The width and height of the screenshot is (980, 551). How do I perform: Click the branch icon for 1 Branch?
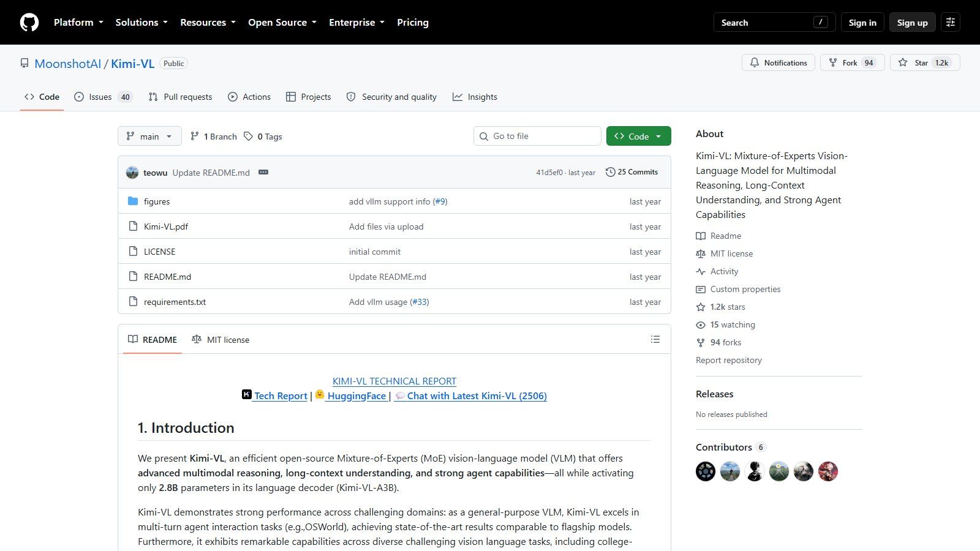click(195, 137)
